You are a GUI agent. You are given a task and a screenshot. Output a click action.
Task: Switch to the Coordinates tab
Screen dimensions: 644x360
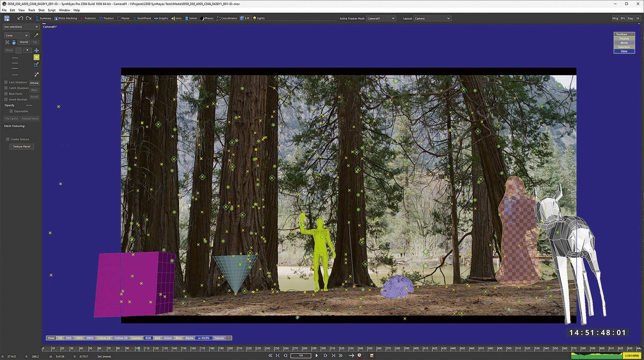point(227,18)
